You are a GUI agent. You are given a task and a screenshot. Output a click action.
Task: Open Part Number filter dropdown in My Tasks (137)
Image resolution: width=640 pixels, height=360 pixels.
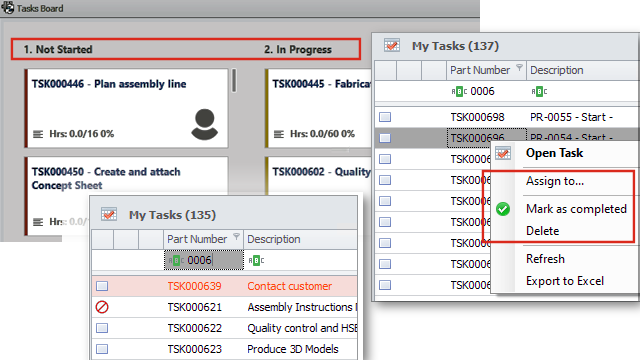point(519,67)
